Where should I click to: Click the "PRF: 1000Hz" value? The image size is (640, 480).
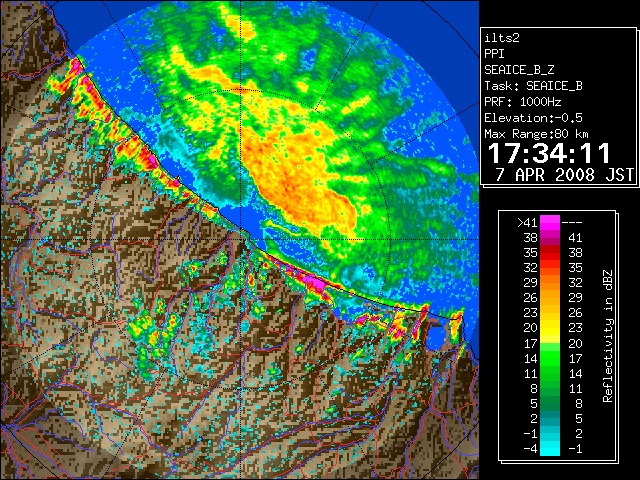(523, 102)
